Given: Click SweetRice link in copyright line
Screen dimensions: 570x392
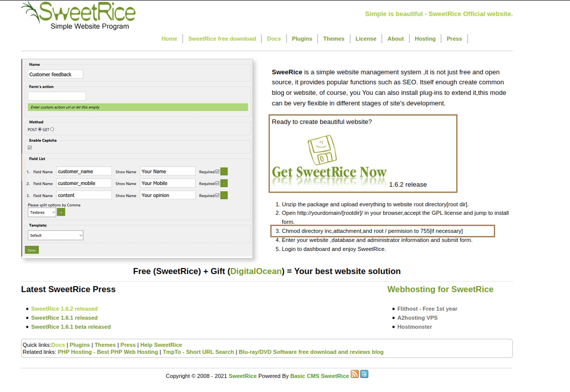Looking at the screenshot, I should pos(243,376).
